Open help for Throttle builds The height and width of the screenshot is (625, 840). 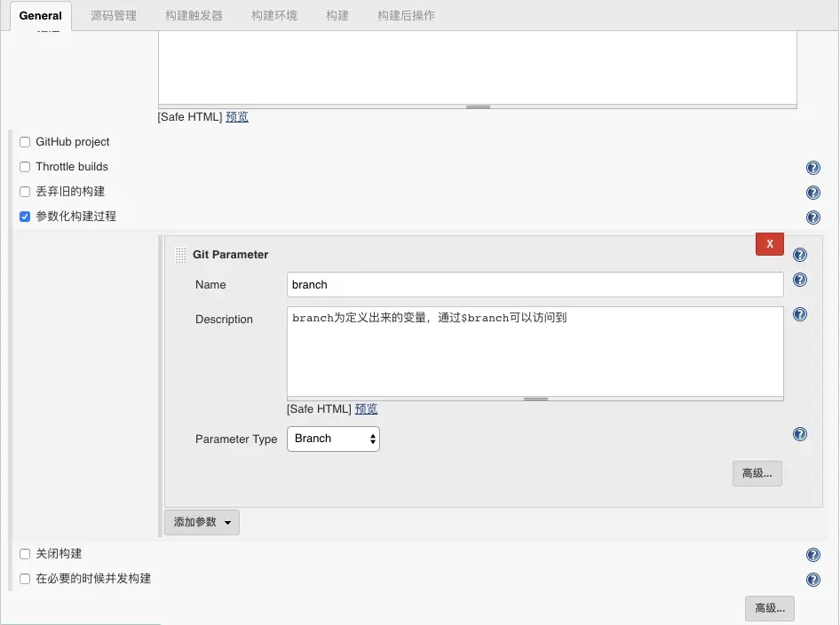point(812,168)
